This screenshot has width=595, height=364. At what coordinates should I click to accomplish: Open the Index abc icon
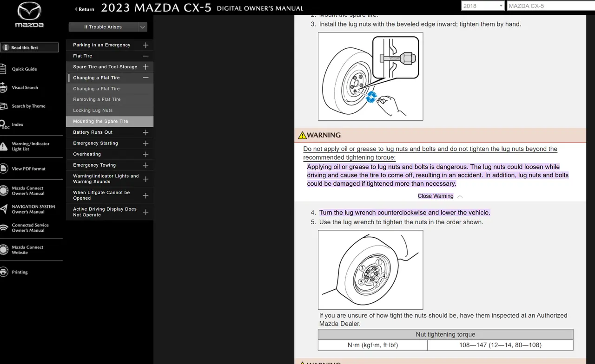point(4,125)
